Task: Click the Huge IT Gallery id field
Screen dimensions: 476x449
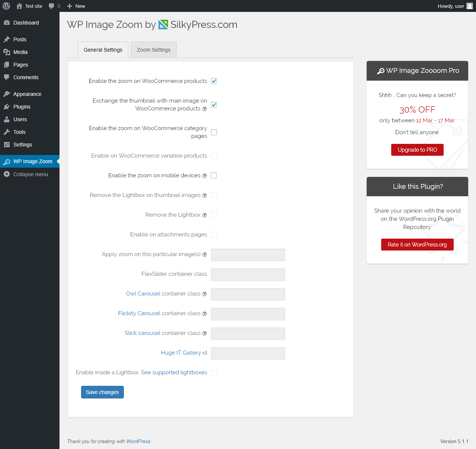Action: 248,353
